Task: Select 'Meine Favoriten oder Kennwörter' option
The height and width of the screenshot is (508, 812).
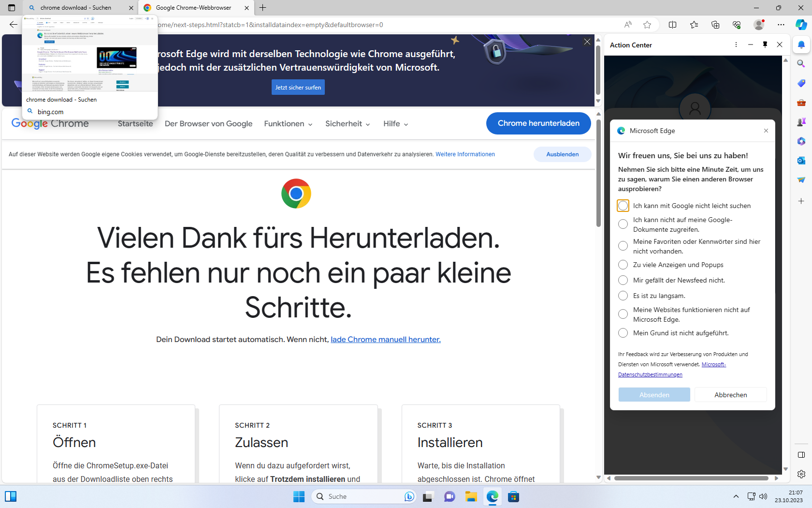Action: point(623,246)
